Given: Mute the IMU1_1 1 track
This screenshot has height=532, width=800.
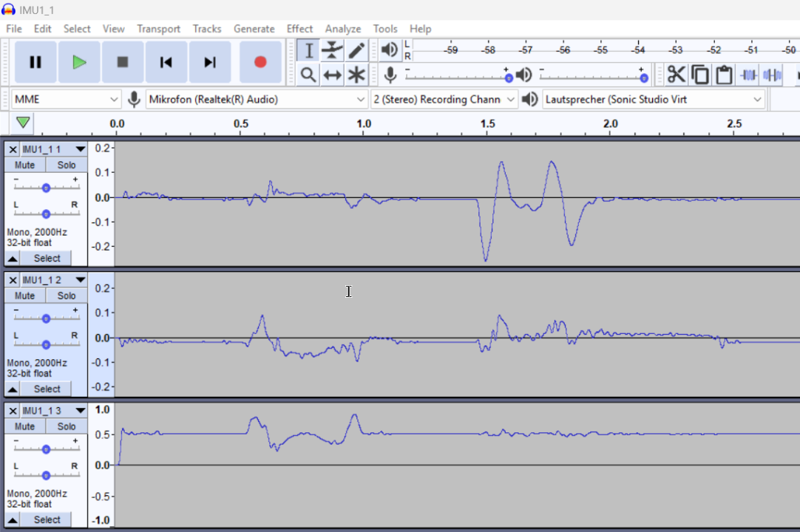Looking at the screenshot, I should pyautogui.click(x=24, y=166).
